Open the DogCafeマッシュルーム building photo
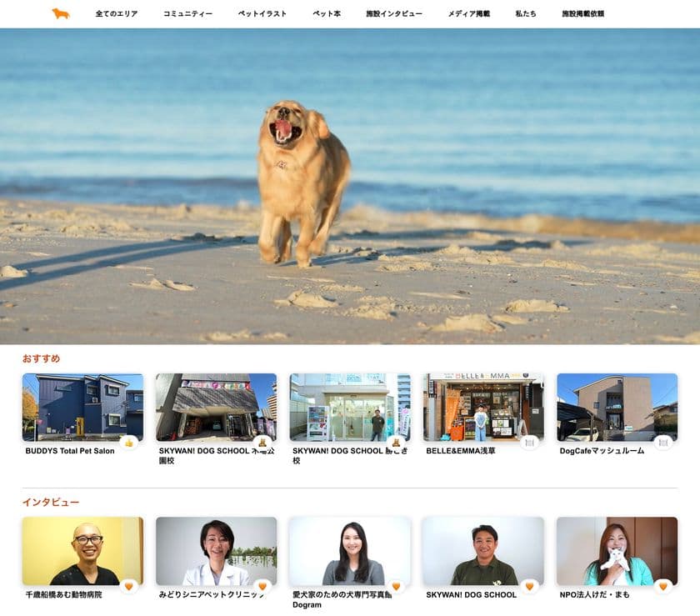The width and height of the screenshot is (700, 616). (x=617, y=407)
